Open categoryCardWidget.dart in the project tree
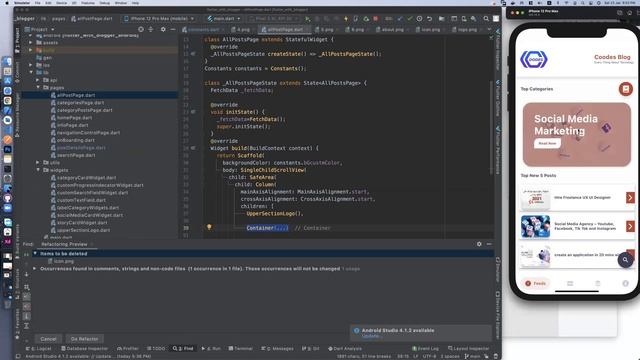 87,178
